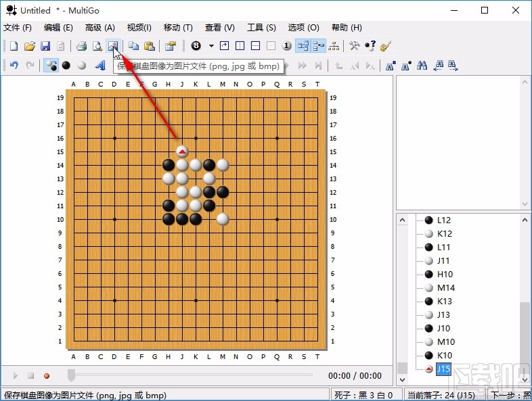Image resolution: width=532 pixels, height=401 pixels.
Task: Select move K12 in move list
Action: [444, 233]
